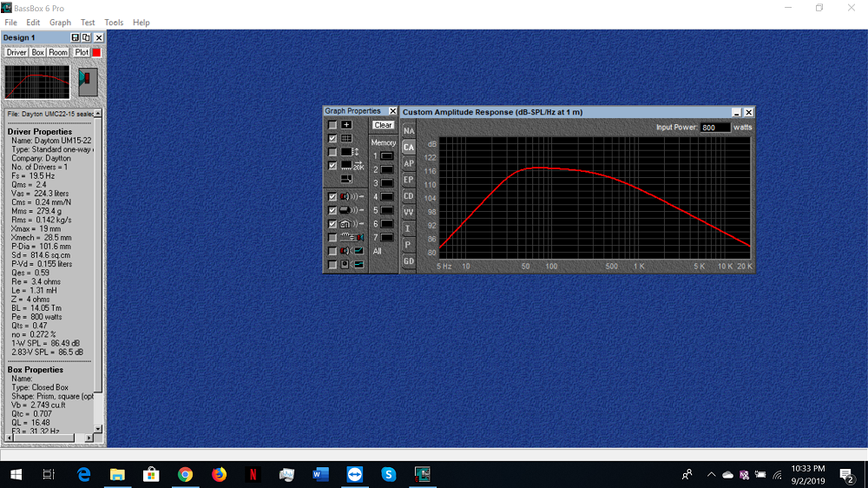This screenshot has height=488, width=868.
Task: Click the red plot color swatch
Action: (96, 53)
